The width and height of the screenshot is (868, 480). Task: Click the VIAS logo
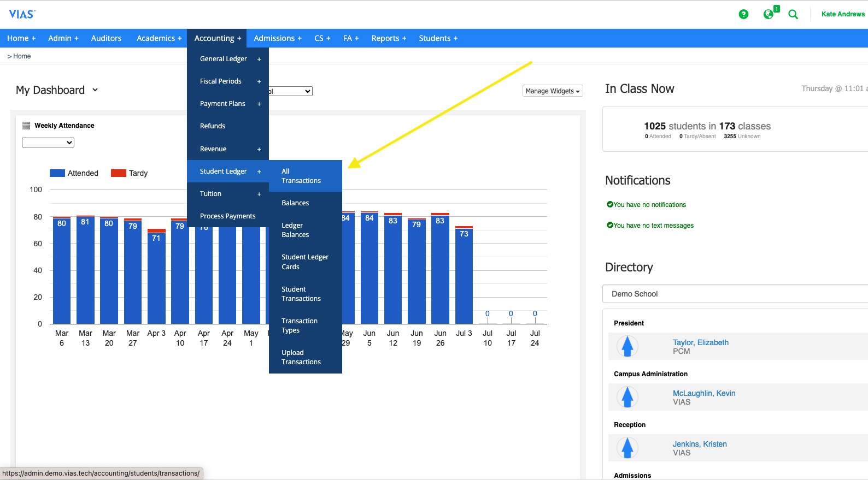[x=22, y=14]
